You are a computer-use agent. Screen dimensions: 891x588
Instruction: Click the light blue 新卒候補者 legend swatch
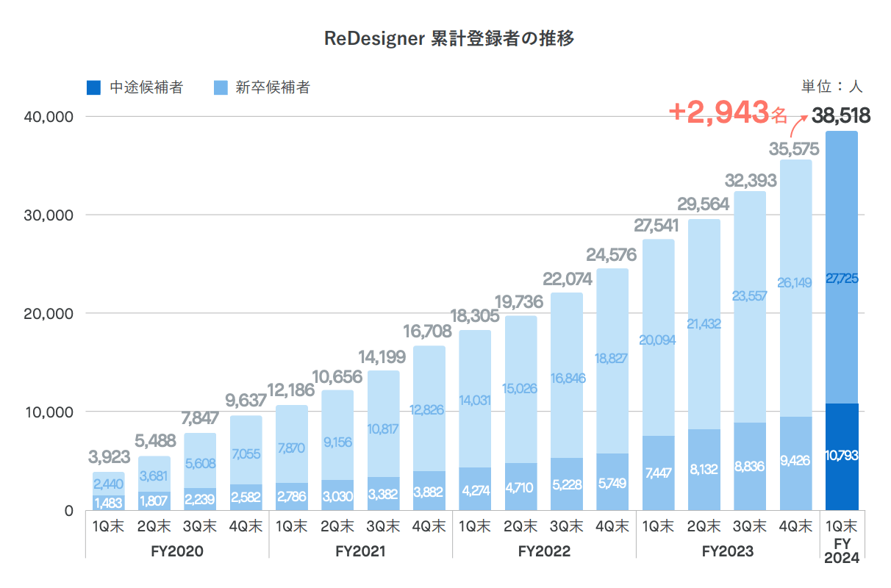click(x=220, y=88)
